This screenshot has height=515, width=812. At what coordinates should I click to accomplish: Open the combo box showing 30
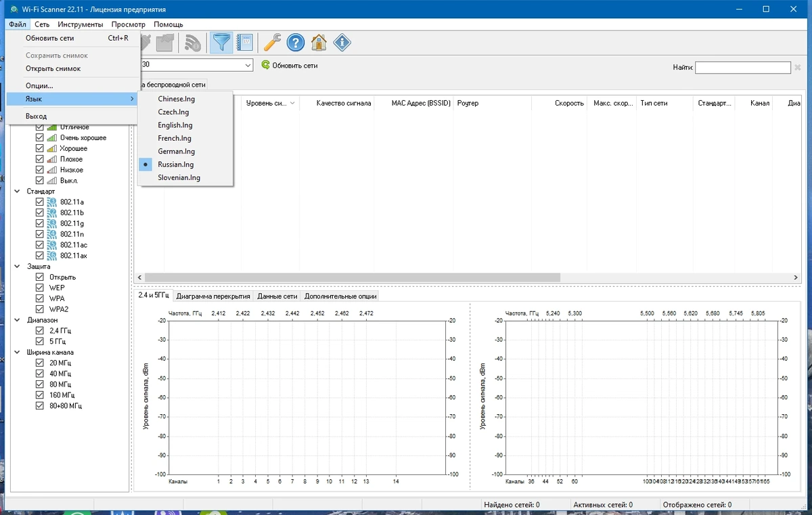click(x=248, y=66)
